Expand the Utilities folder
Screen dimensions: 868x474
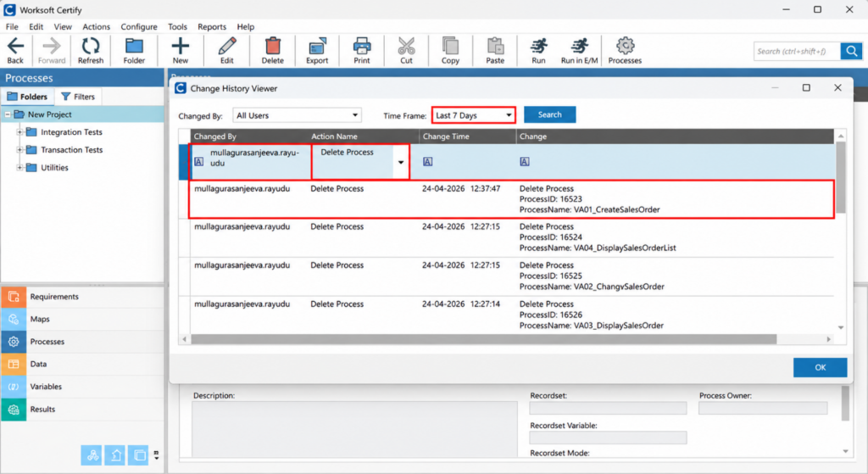click(x=19, y=168)
